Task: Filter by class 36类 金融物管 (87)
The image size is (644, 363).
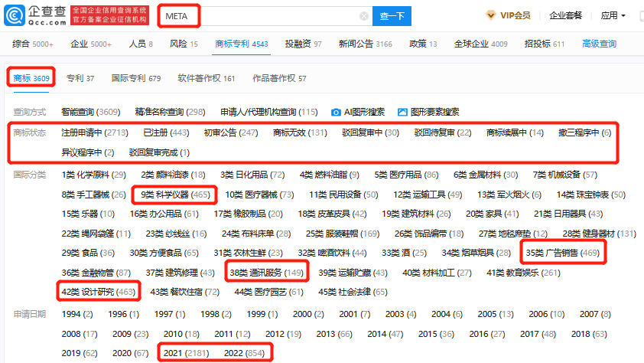Action: click(96, 273)
